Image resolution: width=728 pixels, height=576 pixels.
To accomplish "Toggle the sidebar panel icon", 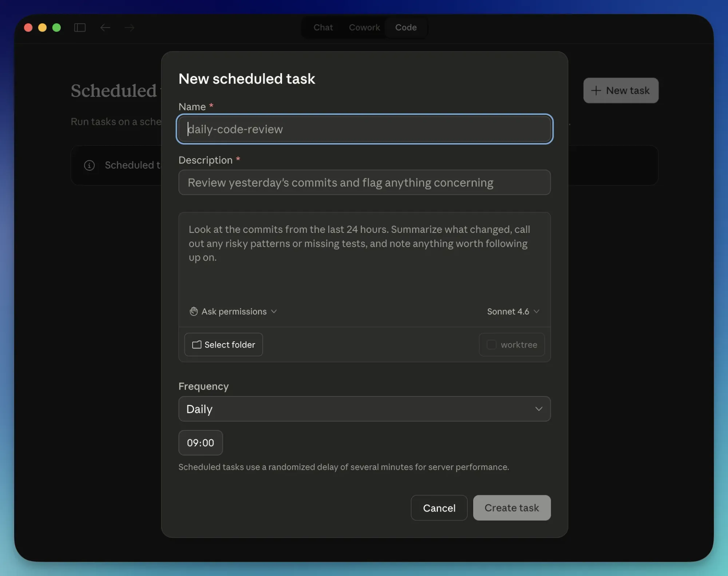I will [80, 28].
